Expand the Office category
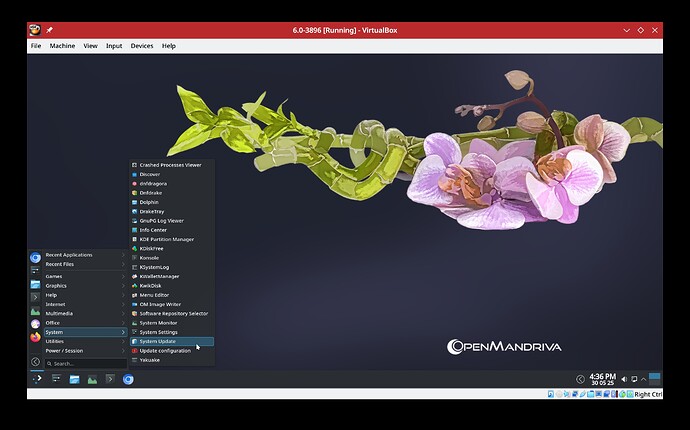 coord(85,323)
